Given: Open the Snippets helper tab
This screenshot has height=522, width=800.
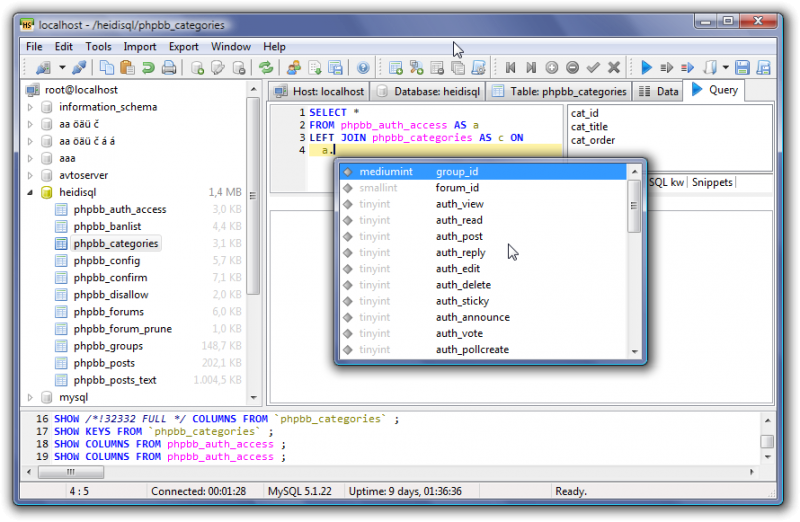Looking at the screenshot, I should tap(712, 182).
